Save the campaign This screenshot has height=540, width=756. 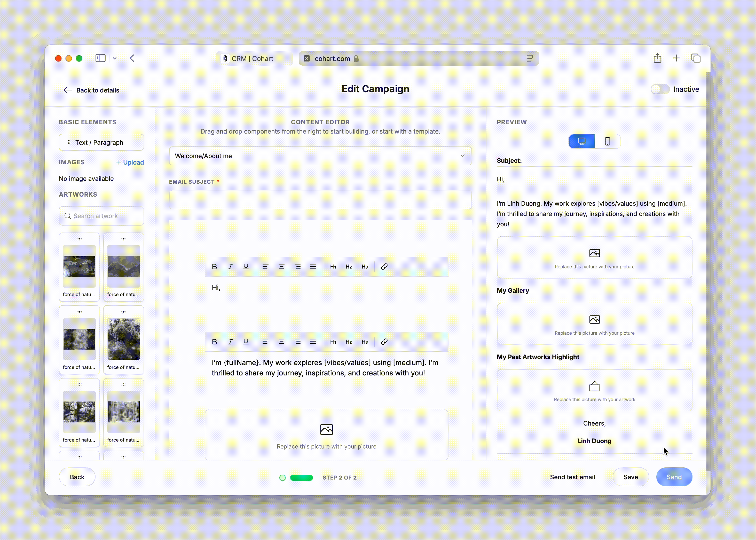(631, 477)
